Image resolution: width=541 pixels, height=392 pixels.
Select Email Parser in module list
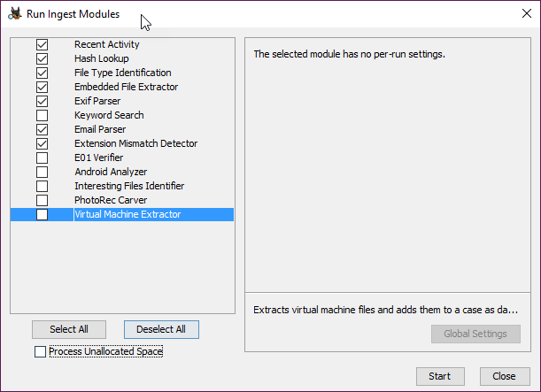coord(122,129)
